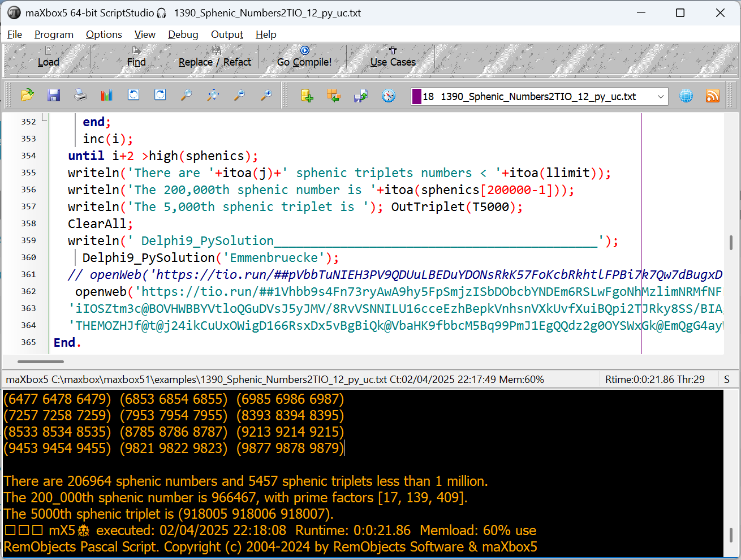Save the script with the floppy disk icon
The height and width of the screenshot is (560, 741).
(x=54, y=95)
